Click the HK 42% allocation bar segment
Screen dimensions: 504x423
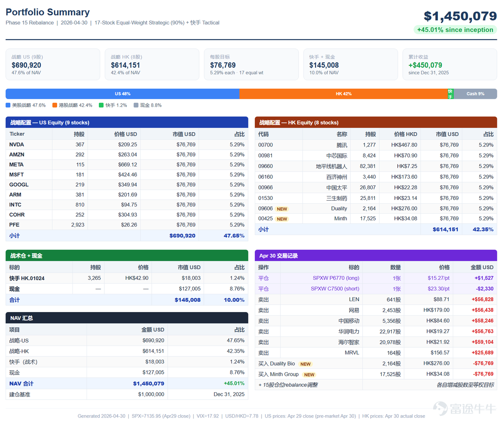point(343,94)
